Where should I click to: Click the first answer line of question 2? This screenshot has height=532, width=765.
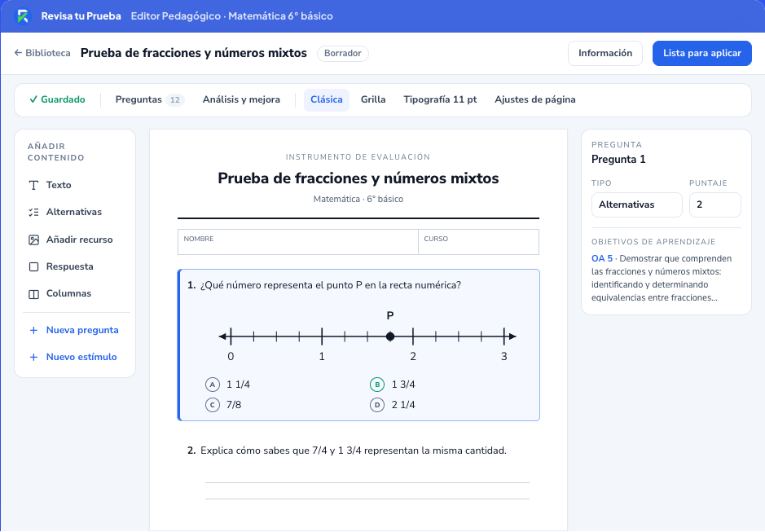pyautogui.click(x=367, y=482)
